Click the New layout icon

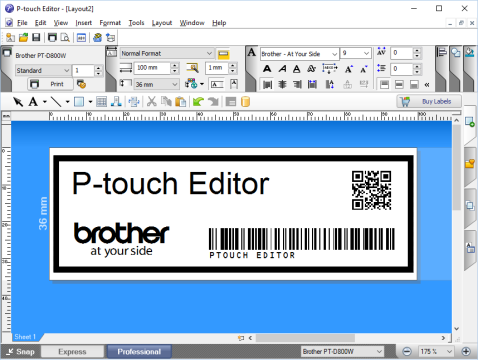coord(10,38)
